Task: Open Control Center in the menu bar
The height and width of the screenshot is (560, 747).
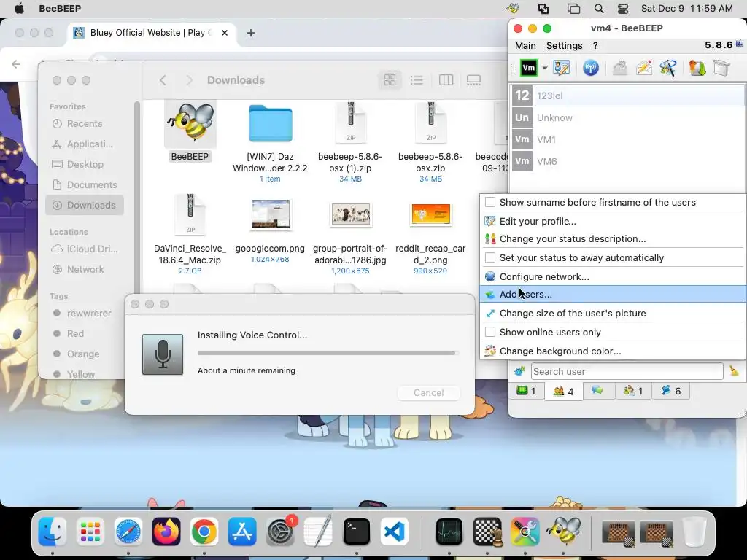Action: coord(623,9)
